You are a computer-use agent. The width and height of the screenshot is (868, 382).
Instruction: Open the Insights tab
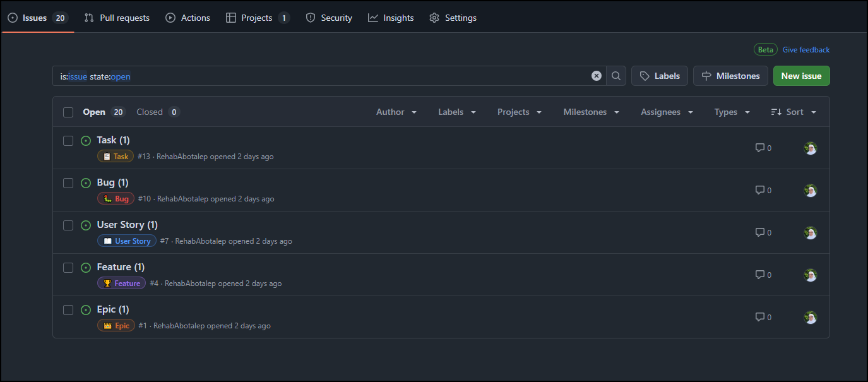pos(391,18)
